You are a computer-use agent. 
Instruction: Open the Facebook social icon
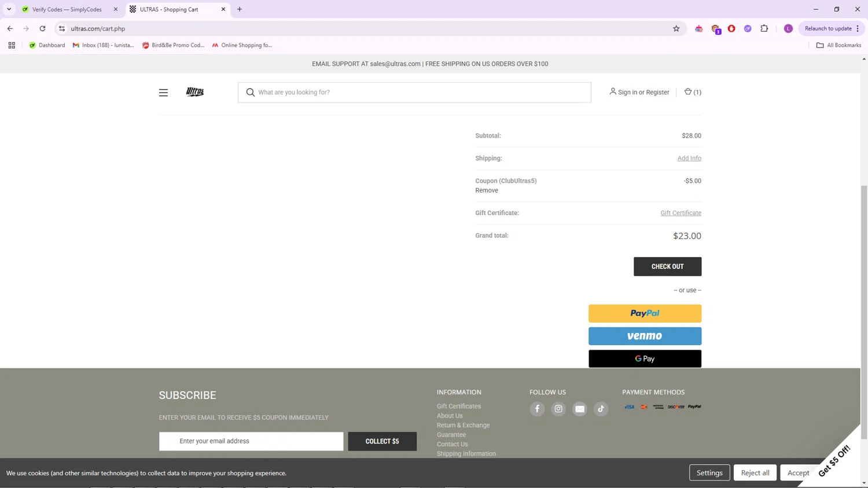(x=537, y=409)
